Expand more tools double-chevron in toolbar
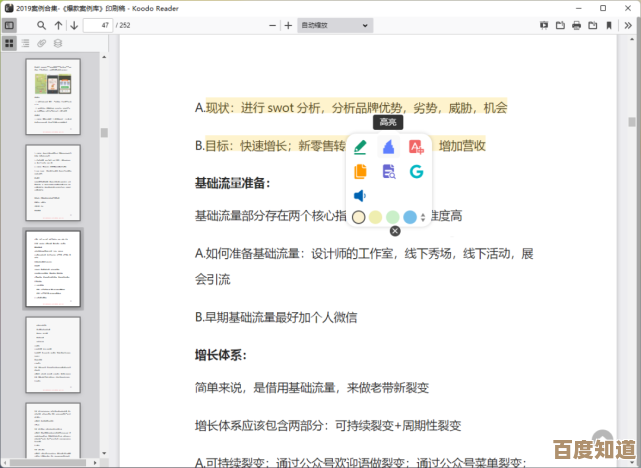 (628, 25)
